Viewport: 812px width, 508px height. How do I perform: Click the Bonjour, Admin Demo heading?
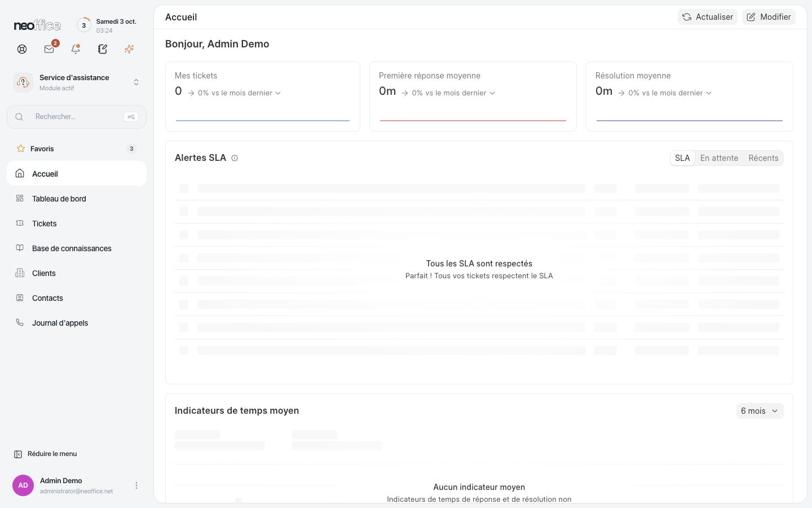tap(217, 44)
